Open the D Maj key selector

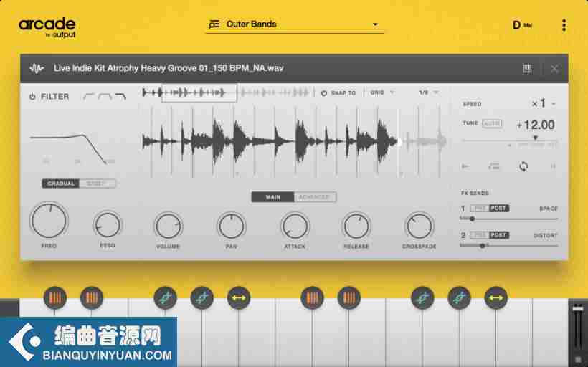point(522,25)
